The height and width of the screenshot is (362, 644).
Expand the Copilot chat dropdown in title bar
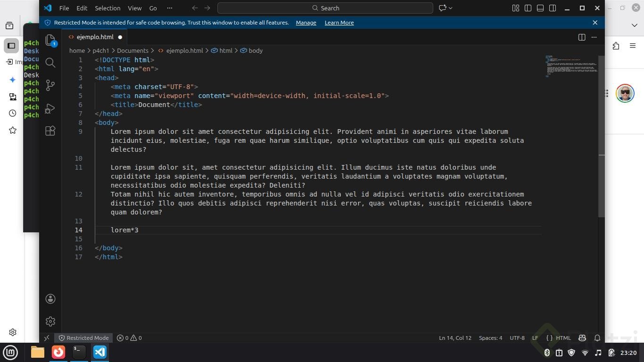pyautogui.click(x=451, y=8)
